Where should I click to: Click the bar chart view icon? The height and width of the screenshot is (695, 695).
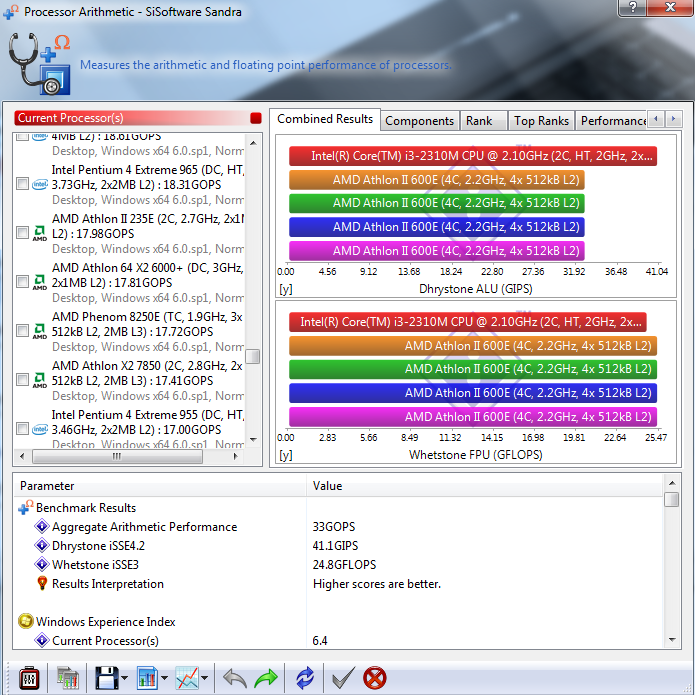point(147,678)
